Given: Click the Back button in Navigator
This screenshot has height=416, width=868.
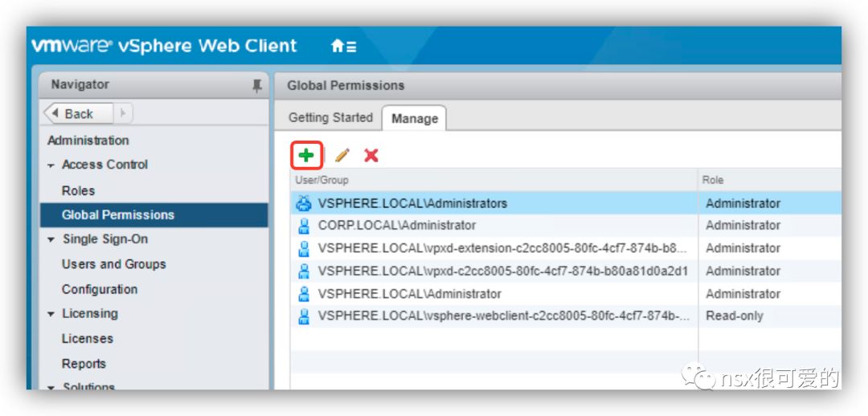Looking at the screenshot, I should click(78, 114).
